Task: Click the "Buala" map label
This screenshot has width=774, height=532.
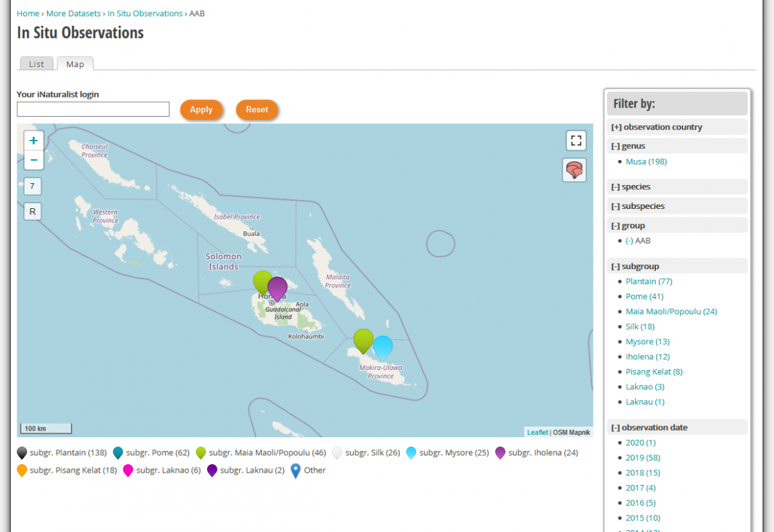Action: click(252, 233)
